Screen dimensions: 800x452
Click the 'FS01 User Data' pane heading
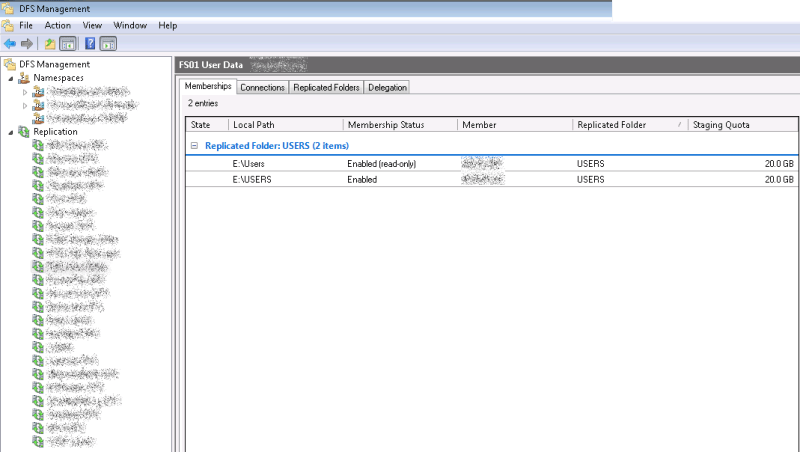211,65
